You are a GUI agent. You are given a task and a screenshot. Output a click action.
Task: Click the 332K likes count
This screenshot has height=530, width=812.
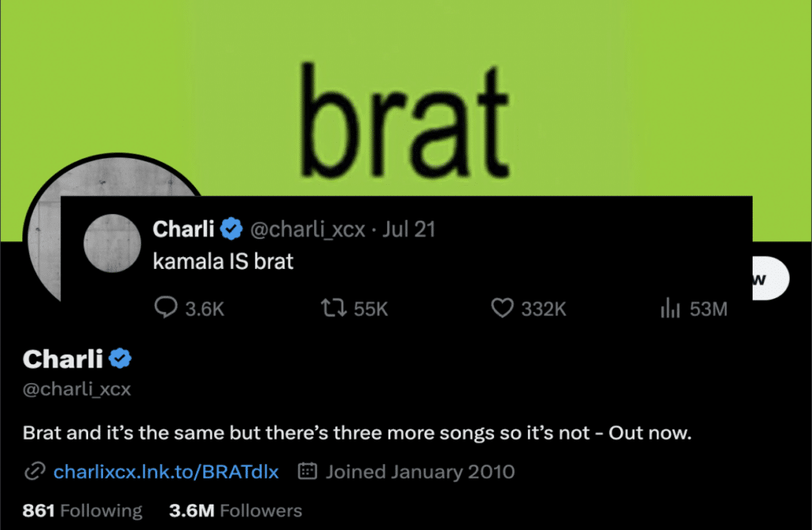544,309
